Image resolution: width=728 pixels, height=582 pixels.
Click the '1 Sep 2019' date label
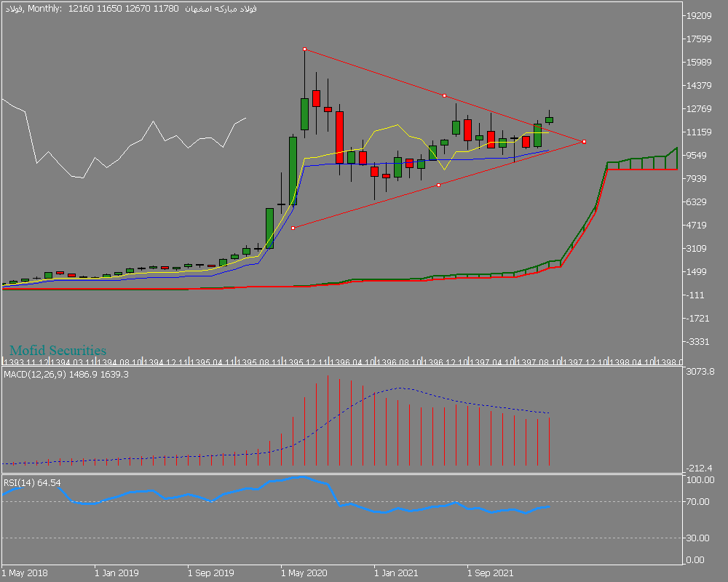211,573
